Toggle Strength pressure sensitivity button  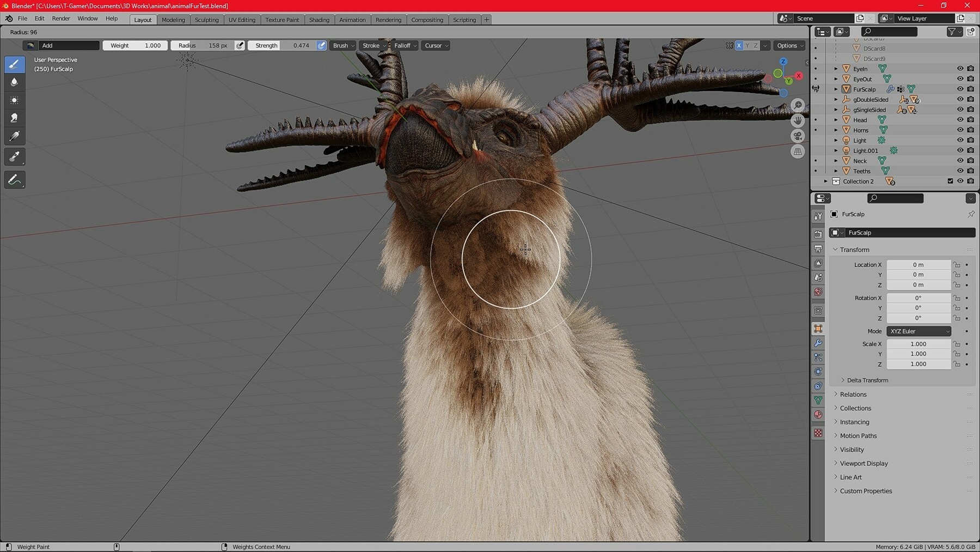(x=322, y=46)
